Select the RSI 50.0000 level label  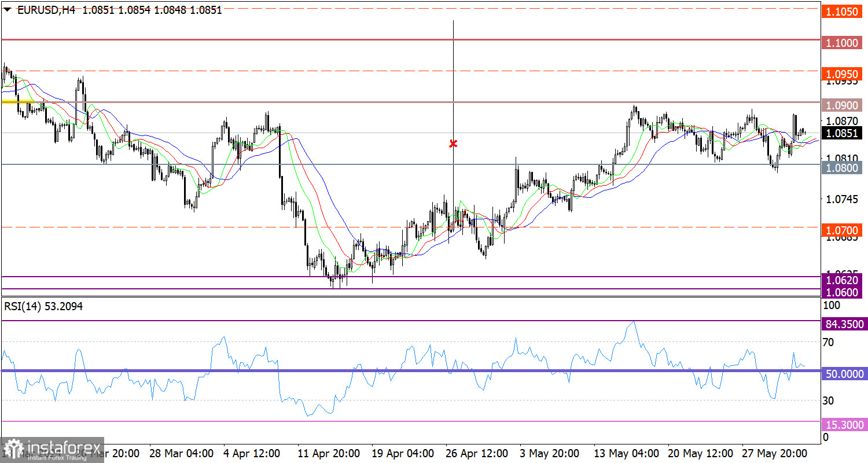pyautogui.click(x=844, y=374)
